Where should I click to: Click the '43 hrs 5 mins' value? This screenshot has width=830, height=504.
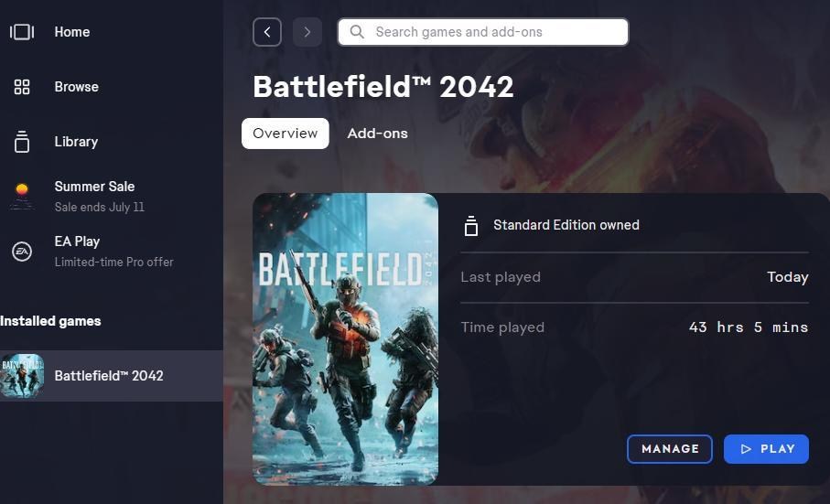[749, 327]
